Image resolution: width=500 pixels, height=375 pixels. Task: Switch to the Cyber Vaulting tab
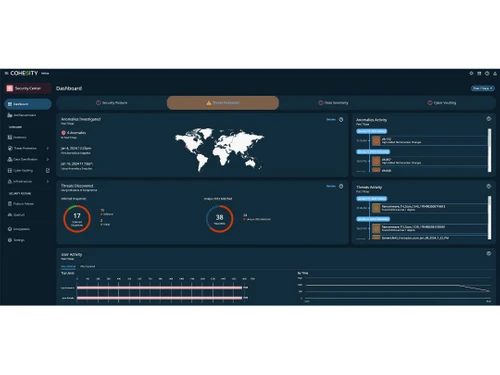[x=442, y=103]
